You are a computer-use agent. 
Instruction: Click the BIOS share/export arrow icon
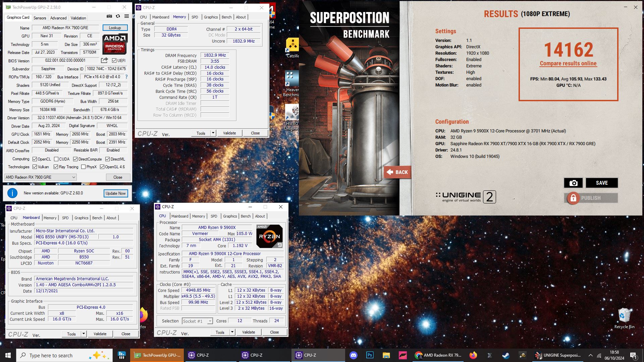tap(104, 60)
